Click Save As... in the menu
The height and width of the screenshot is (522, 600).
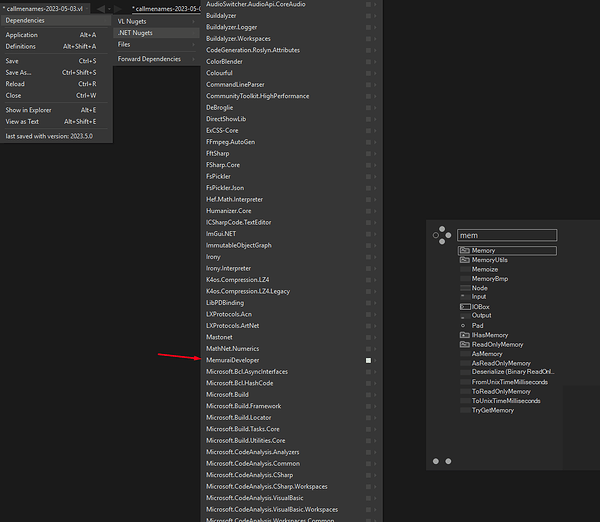tap(56, 72)
